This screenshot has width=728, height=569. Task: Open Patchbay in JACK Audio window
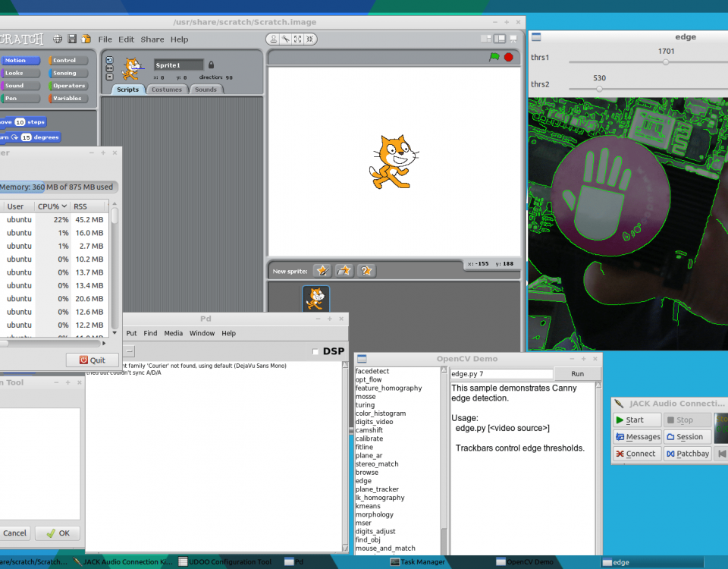coord(688,454)
